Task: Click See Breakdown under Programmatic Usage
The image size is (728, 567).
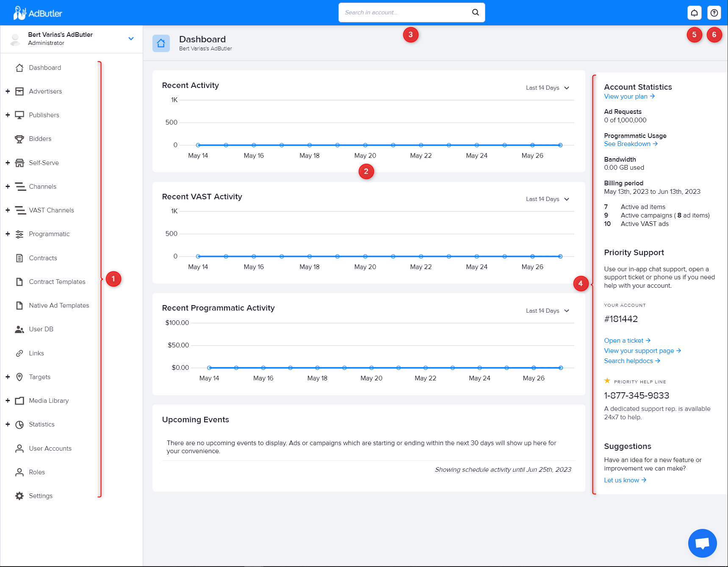Action: 628,143
